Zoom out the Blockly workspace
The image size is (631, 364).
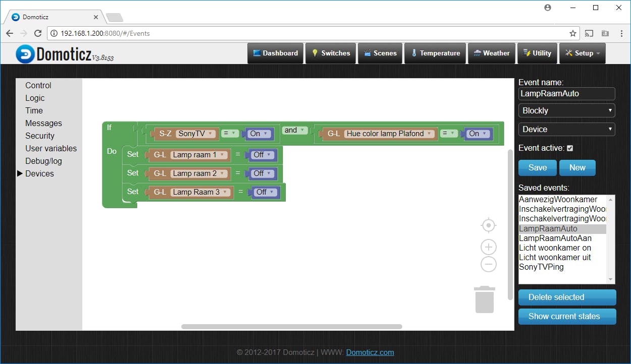click(488, 264)
